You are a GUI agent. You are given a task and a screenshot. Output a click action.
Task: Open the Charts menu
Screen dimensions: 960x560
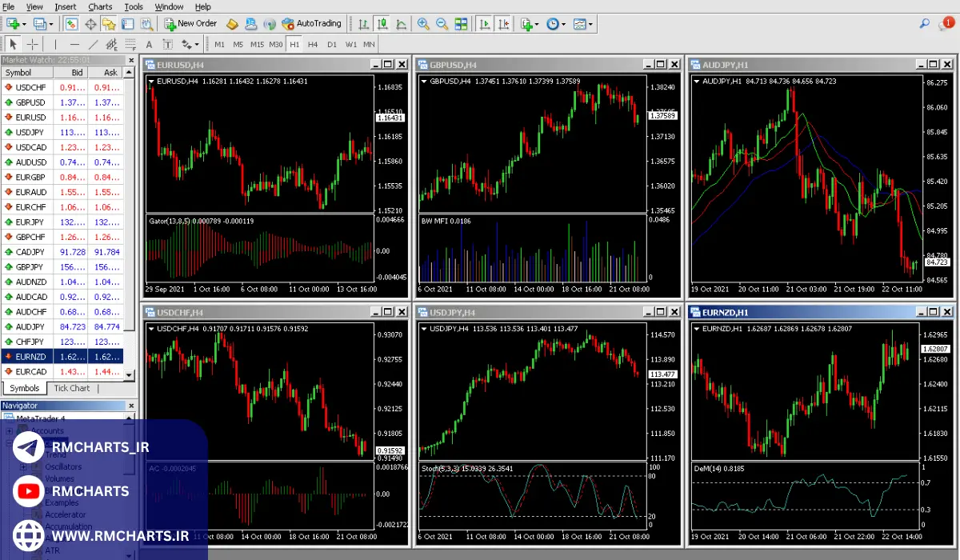100,6
